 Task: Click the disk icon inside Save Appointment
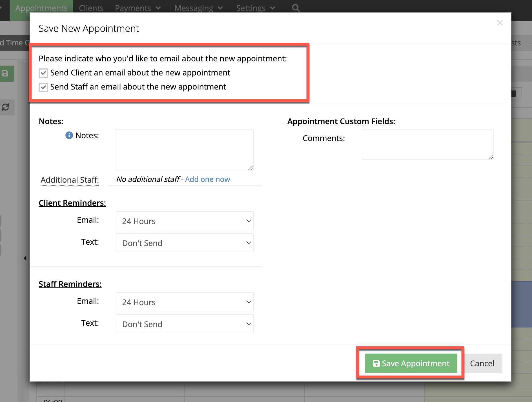click(376, 363)
